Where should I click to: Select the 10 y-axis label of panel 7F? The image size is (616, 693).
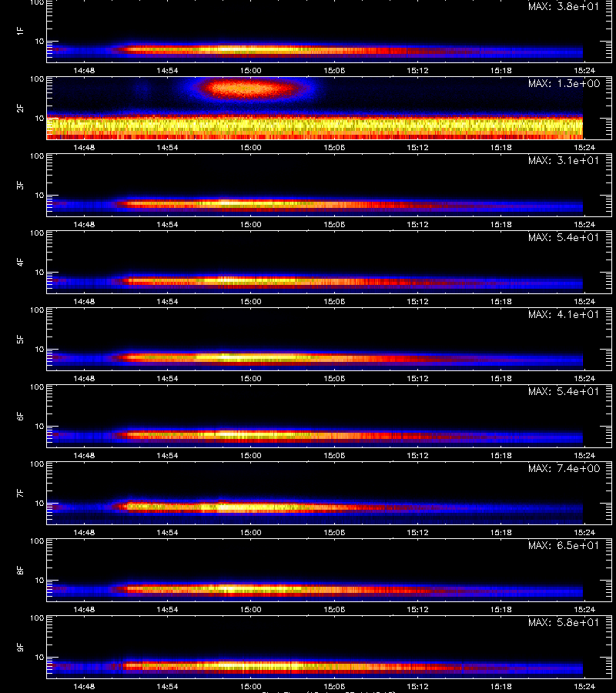tap(39, 503)
